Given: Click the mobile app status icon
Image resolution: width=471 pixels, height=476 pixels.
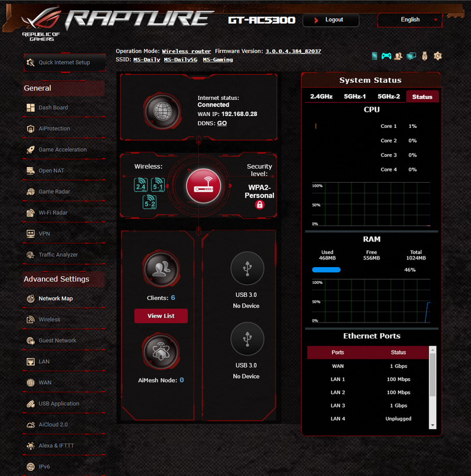Looking at the screenshot, I should [375, 56].
